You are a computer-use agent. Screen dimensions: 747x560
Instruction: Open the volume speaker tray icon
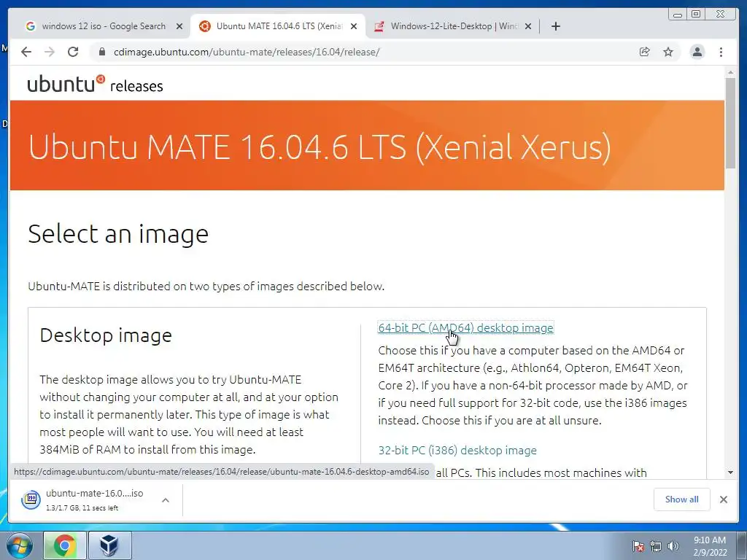point(673,546)
